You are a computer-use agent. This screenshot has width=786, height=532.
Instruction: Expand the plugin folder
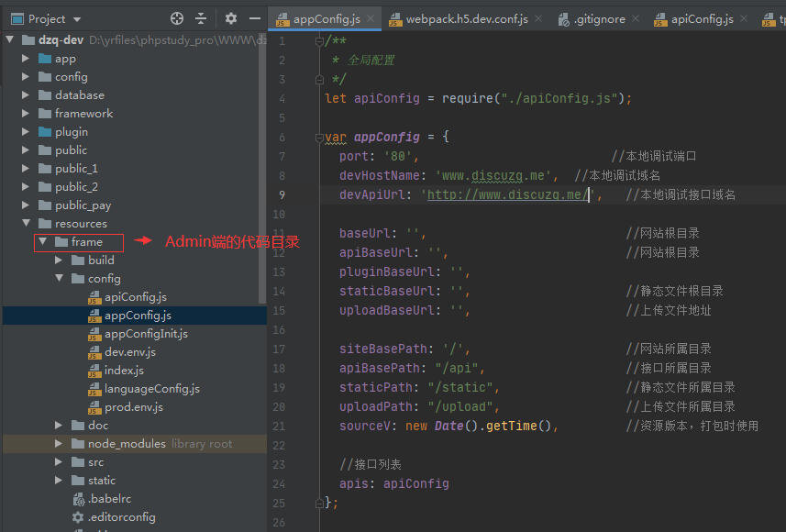tap(26, 132)
